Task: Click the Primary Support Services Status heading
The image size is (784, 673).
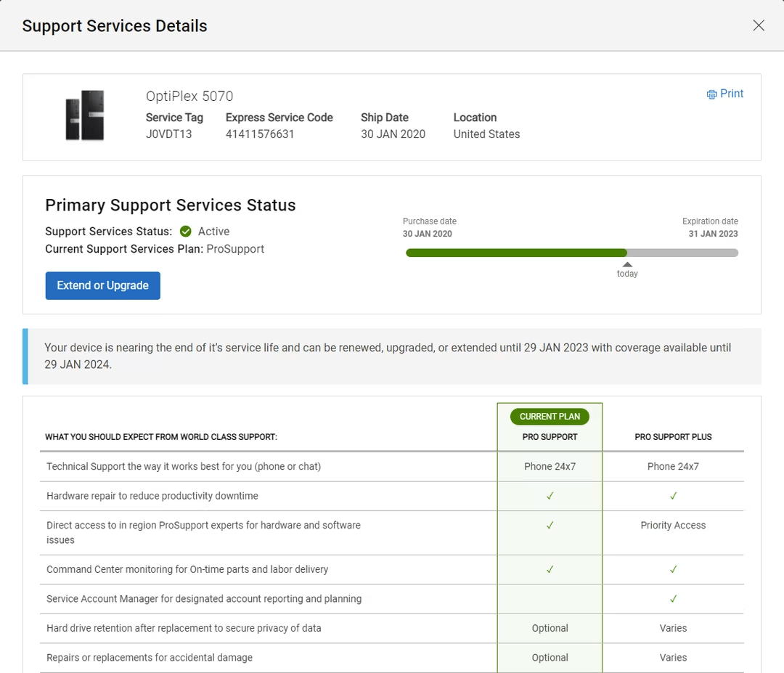Action: click(171, 205)
